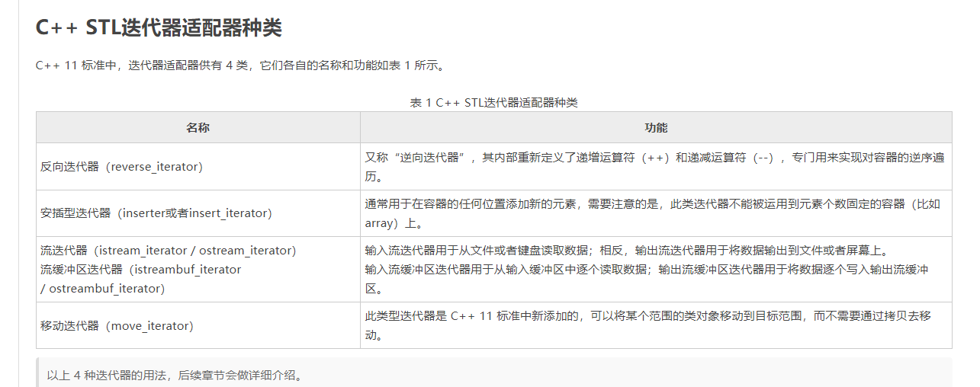This screenshot has height=387, width=980.
Task: Click the "/ ostreambuf_iterator)" text line
Action: [102, 289]
